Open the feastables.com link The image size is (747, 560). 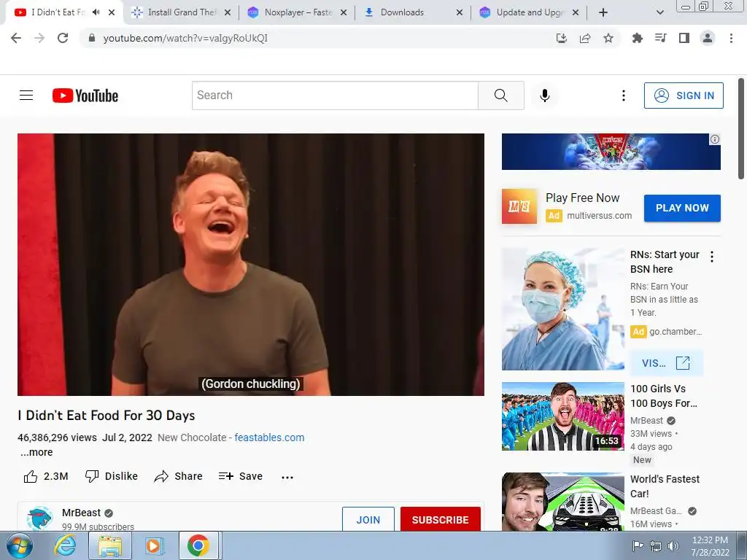269,437
